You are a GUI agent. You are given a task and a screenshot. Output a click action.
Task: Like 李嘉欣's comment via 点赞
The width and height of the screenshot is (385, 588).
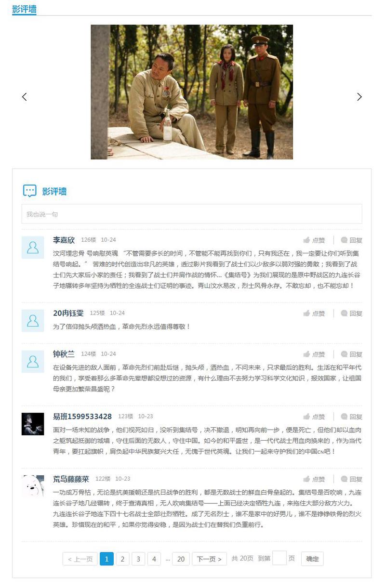click(x=314, y=240)
